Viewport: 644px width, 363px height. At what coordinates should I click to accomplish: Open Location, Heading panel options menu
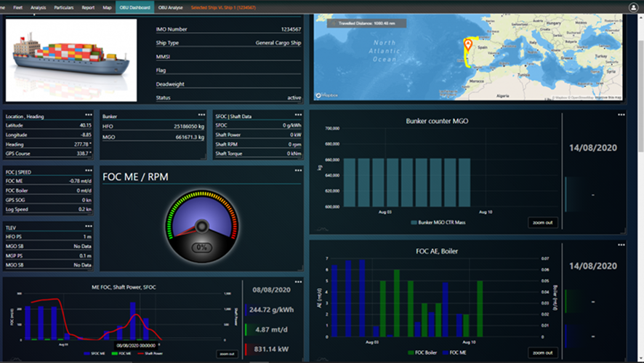click(88, 115)
